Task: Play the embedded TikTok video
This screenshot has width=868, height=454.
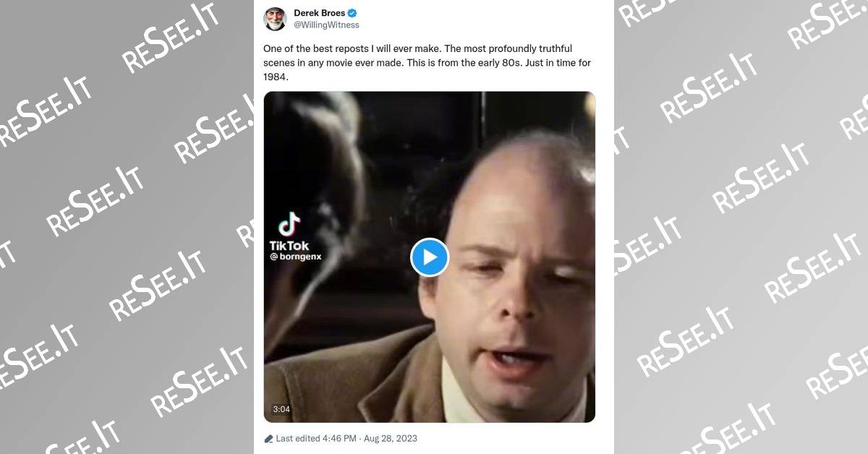Action: tap(430, 257)
